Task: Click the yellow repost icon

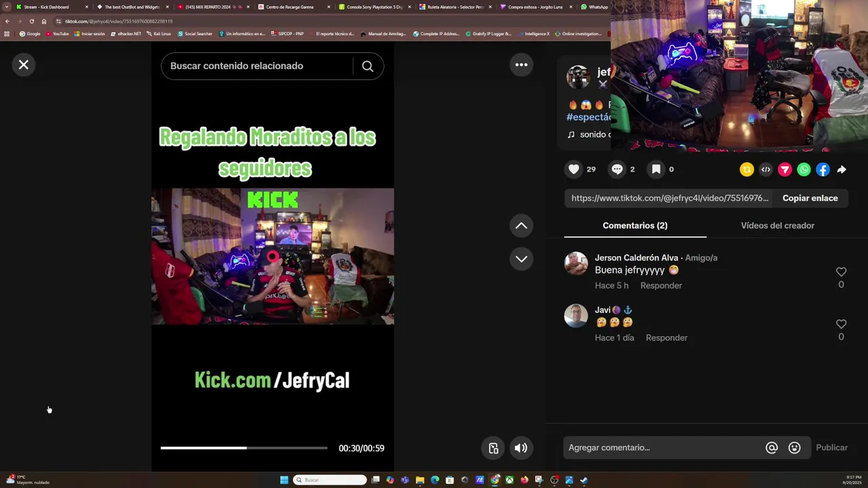Action: click(x=747, y=169)
